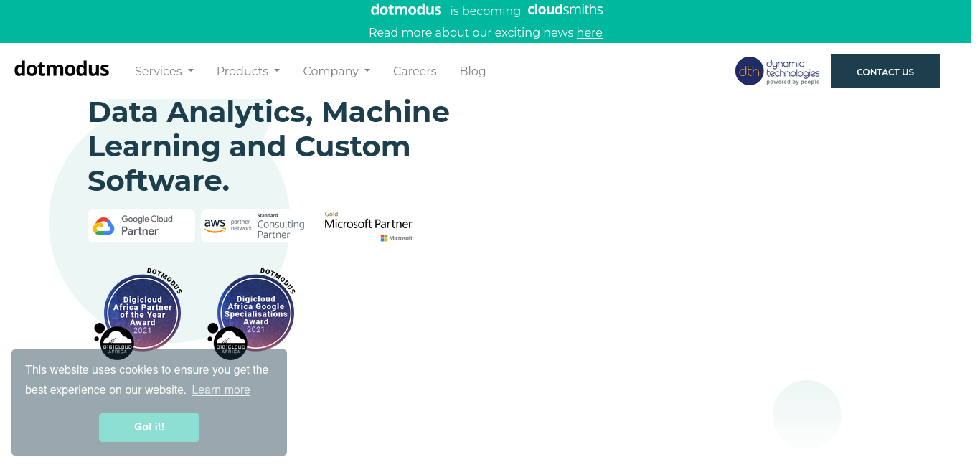Click the Google Cloud Partner badge
This screenshot has height=467, width=980.
click(x=141, y=226)
